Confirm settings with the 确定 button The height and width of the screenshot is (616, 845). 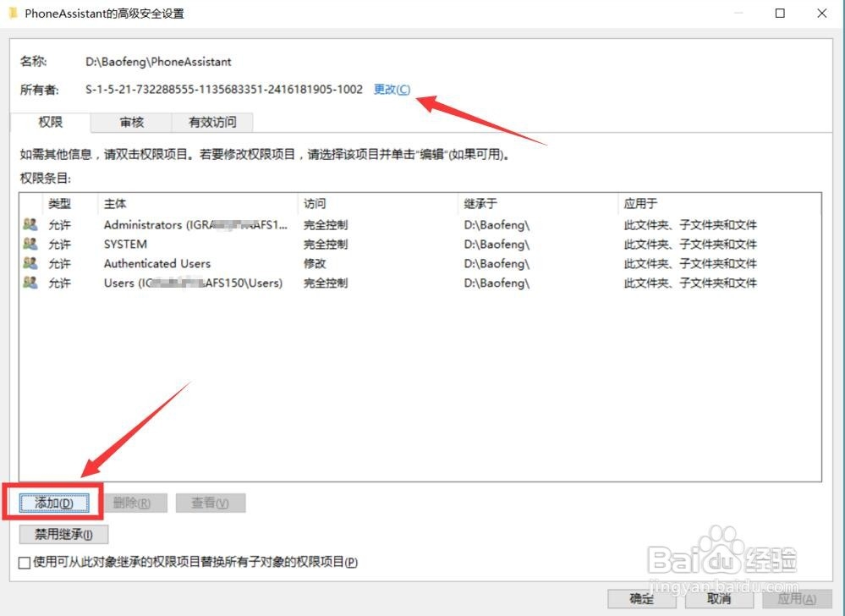click(x=641, y=598)
